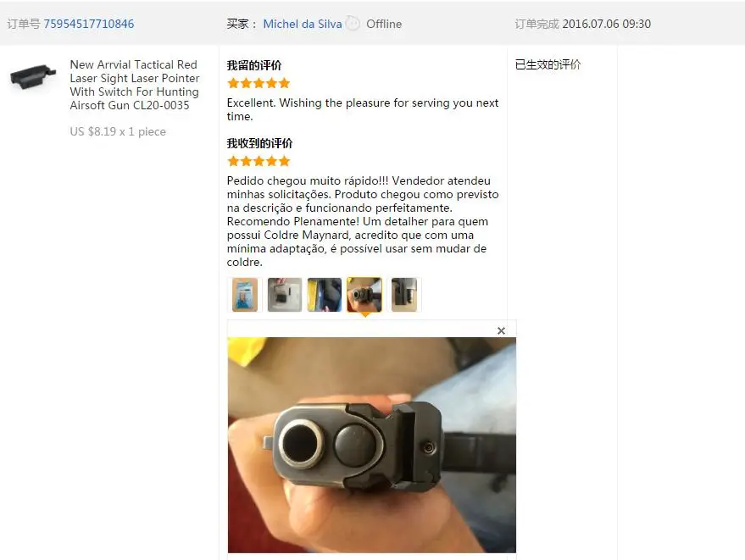
Task: View third review photo with yellow edge
Action: click(325, 295)
